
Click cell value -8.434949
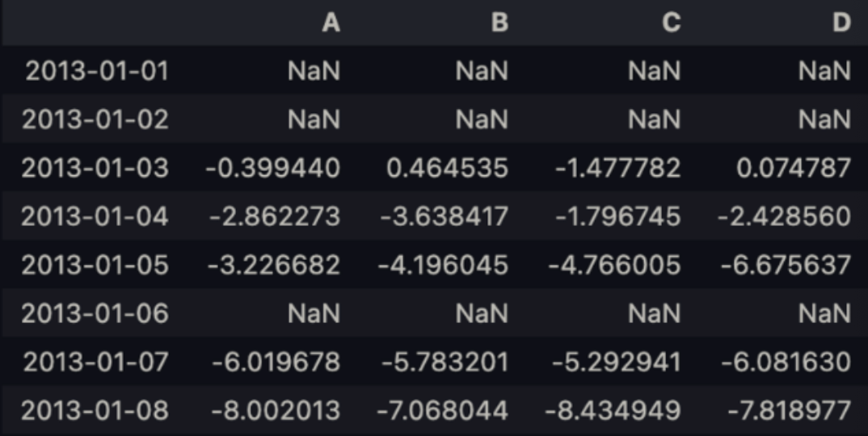(x=613, y=410)
